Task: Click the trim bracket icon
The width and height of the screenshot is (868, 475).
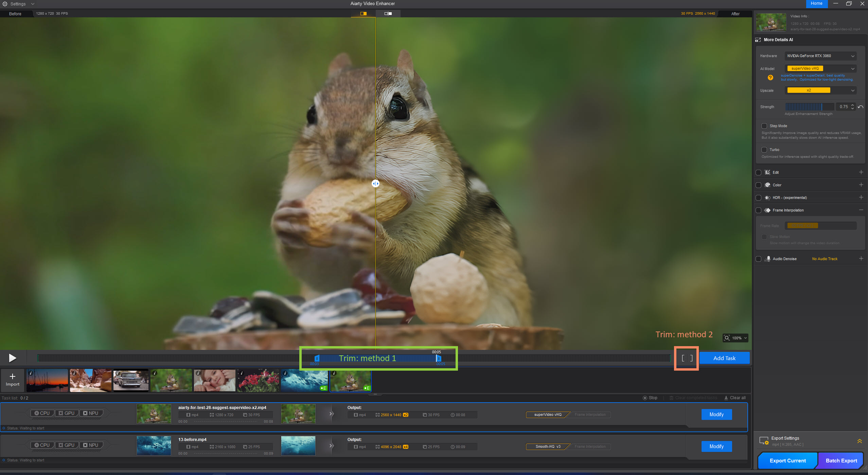Action: point(687,358)
